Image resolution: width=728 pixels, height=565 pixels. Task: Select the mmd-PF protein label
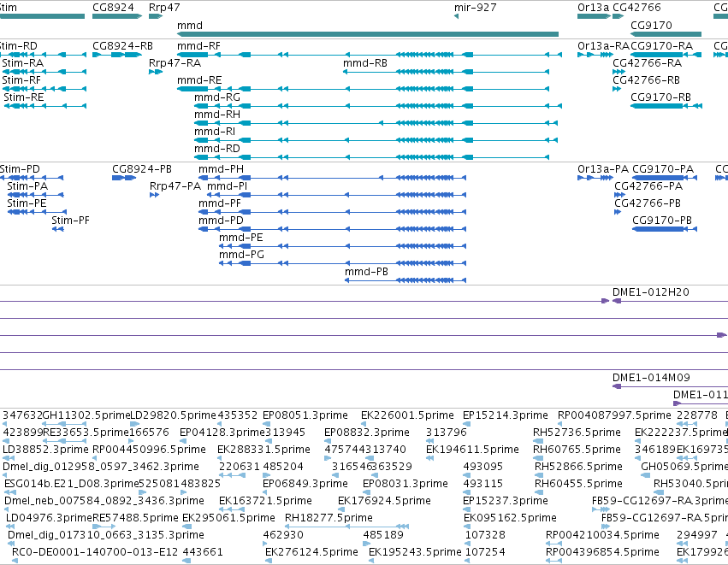coord(220,203)
